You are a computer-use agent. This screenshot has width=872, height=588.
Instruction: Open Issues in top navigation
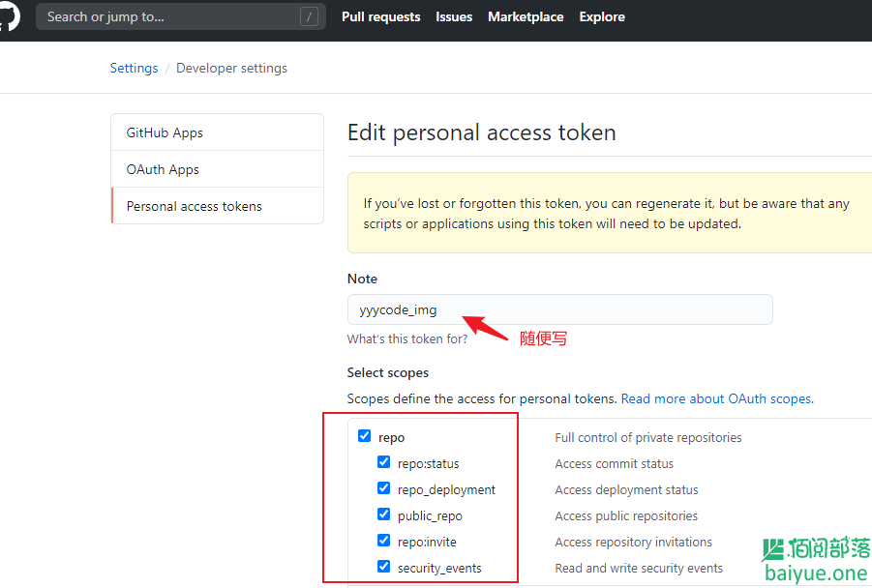coord(454,16)
